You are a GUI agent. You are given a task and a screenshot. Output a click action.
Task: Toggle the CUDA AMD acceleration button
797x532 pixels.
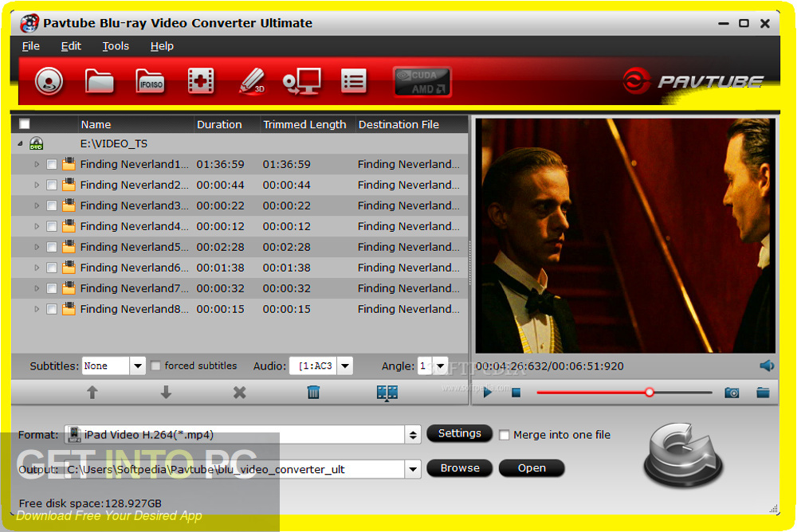422,82
